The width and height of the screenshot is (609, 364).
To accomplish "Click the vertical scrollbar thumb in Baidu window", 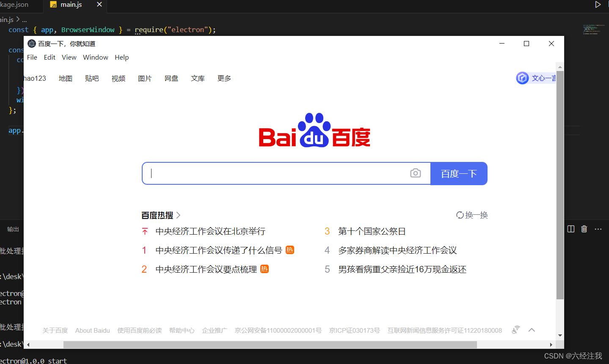I will tap(560, 185).
